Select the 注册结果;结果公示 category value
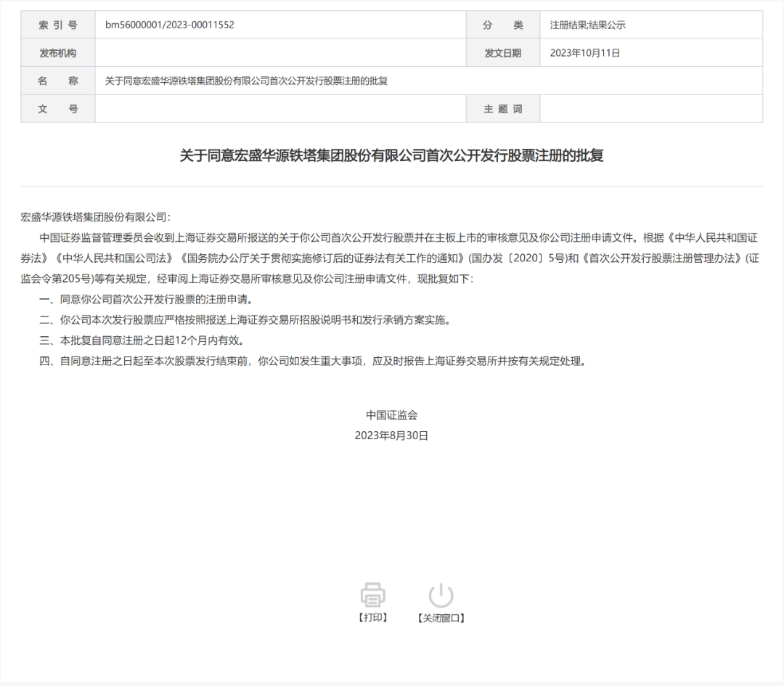The height and width of the screenshot is (686, 784). 587,25
